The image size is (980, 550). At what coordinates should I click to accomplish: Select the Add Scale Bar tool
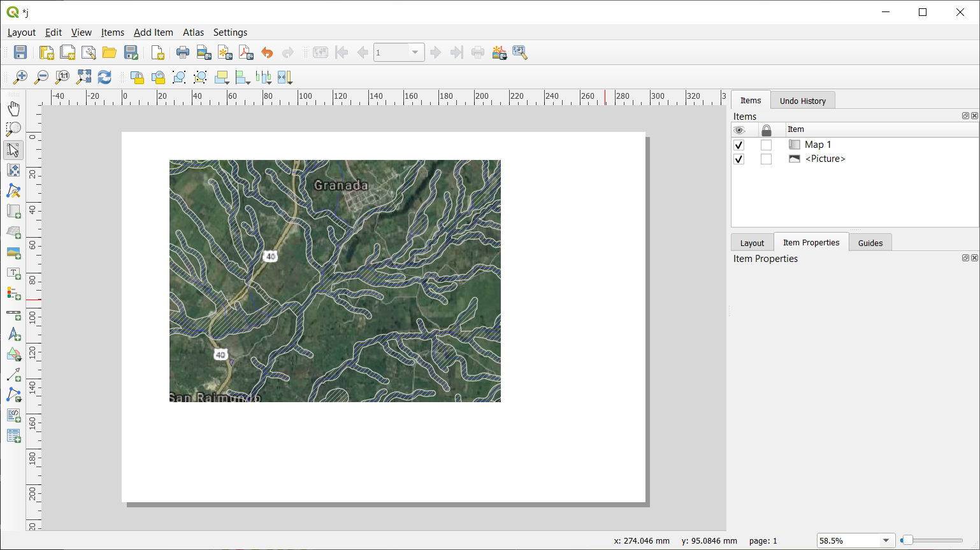click(13, 314)
